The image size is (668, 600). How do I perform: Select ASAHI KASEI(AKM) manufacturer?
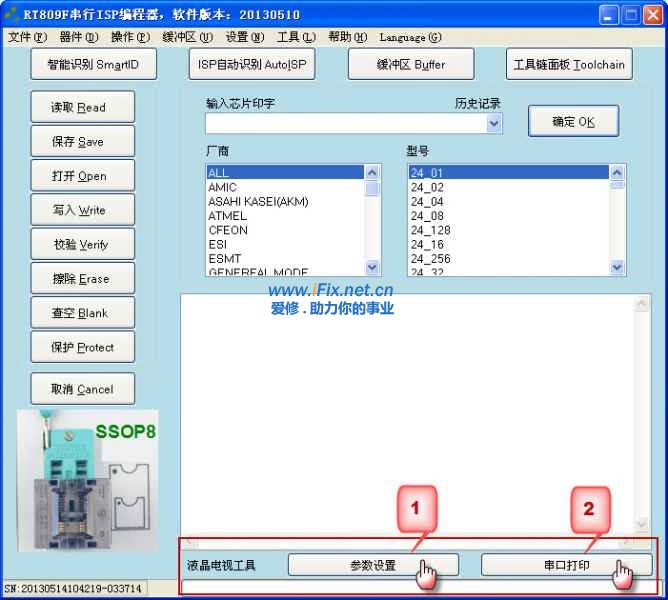pyautogui.click(x=285, y=201)
